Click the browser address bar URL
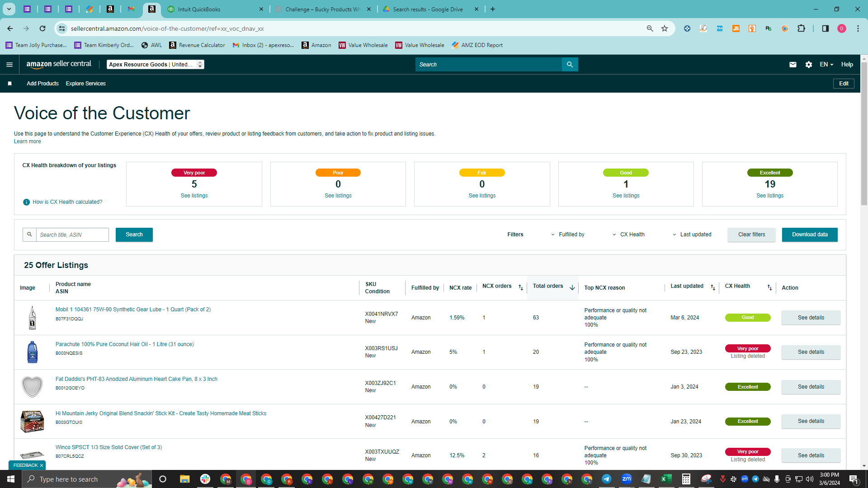This screenshot has width=868, height=488. pos(167,28)
